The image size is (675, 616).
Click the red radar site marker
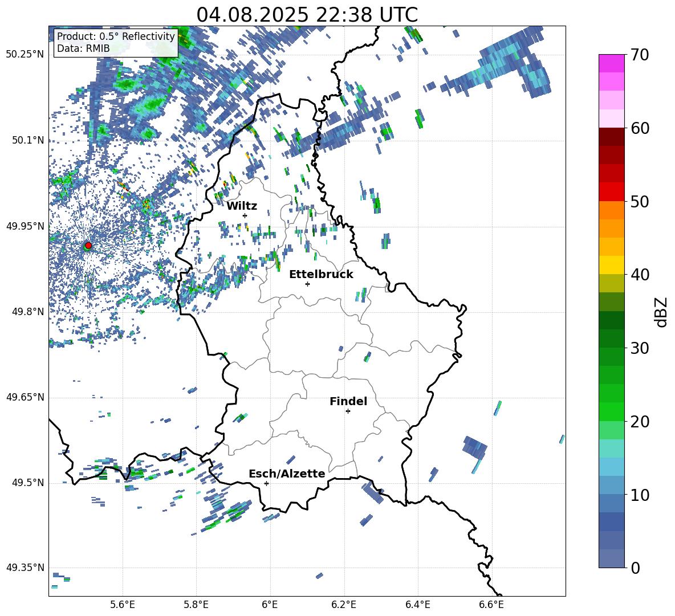[88, 245]
